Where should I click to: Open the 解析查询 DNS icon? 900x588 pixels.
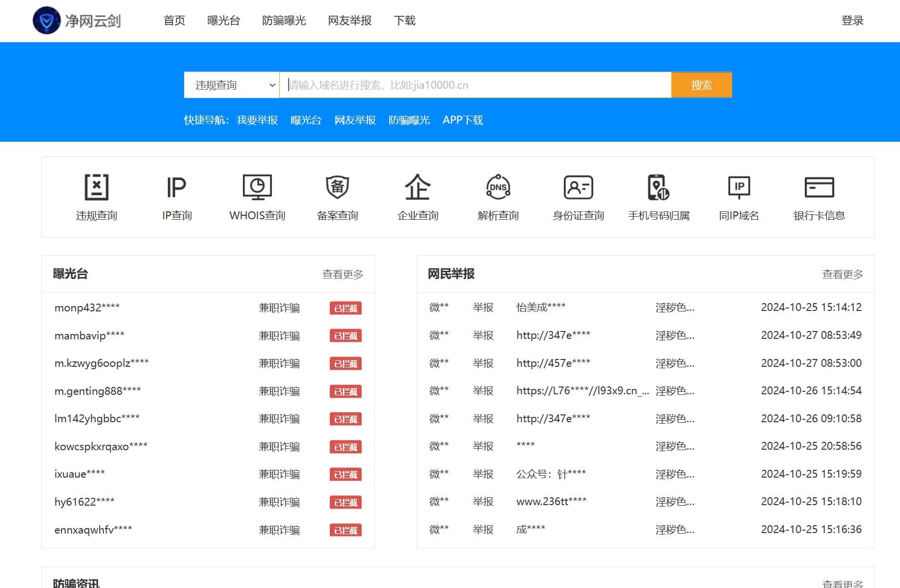click(498, 187)
